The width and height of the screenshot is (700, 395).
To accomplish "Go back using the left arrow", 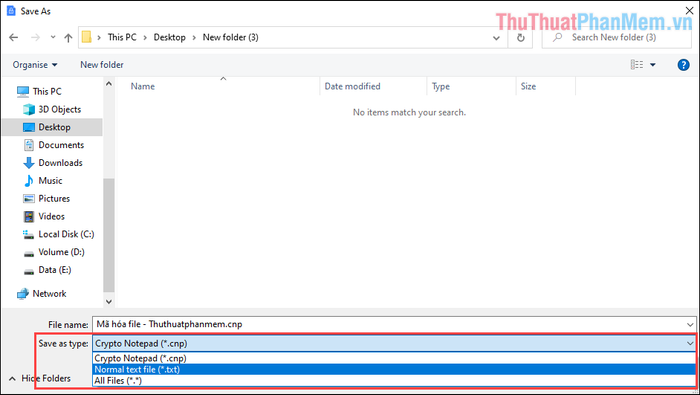I will pos(13,37).
